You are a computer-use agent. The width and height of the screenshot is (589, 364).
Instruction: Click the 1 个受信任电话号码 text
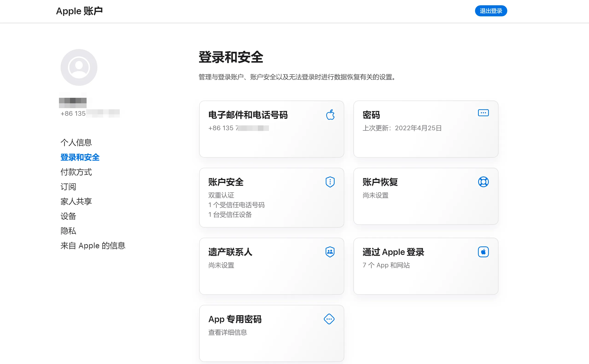coord(236,205)
